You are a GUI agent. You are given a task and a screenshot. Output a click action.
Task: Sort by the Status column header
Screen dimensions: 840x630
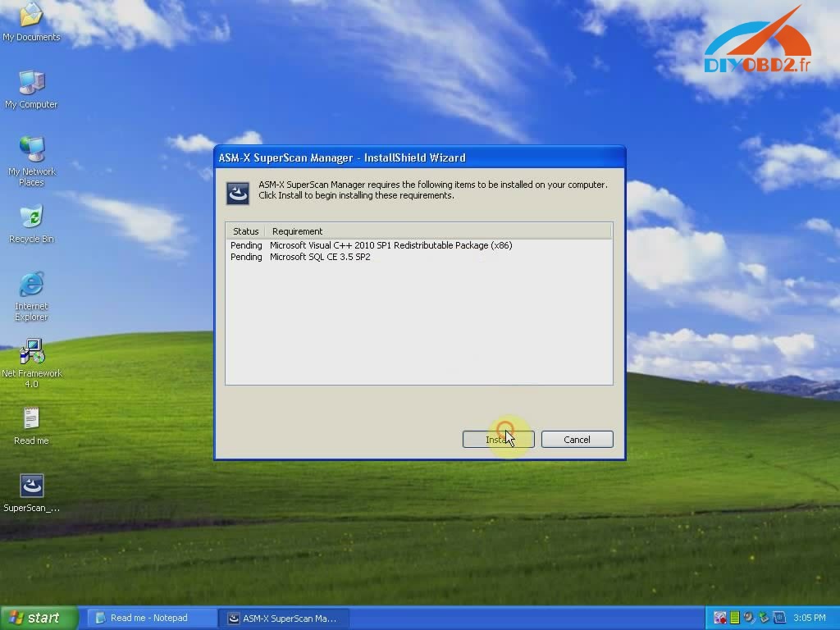click(x=245, y=231)
